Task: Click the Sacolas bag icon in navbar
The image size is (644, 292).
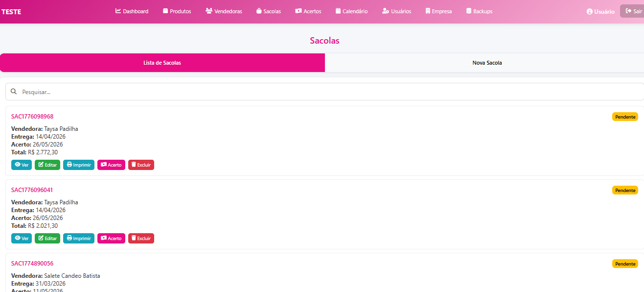Action: pos(259,11)
